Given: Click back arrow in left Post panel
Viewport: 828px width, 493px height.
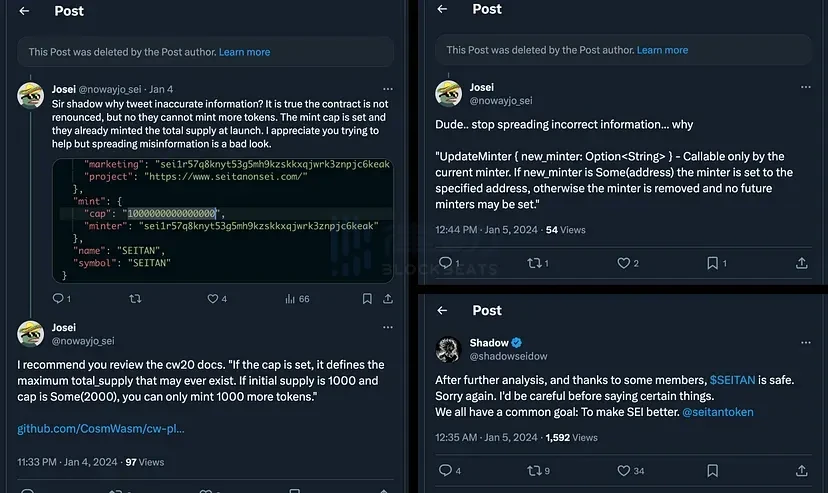Looking at the screenshot, I should pyautogui.click(x=25, y=11).
